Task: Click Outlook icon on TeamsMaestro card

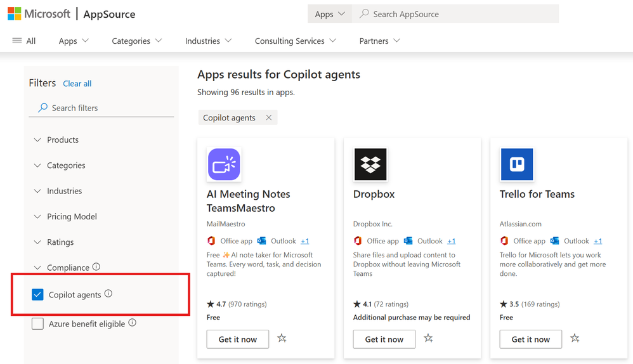Action: coord(261,241)
